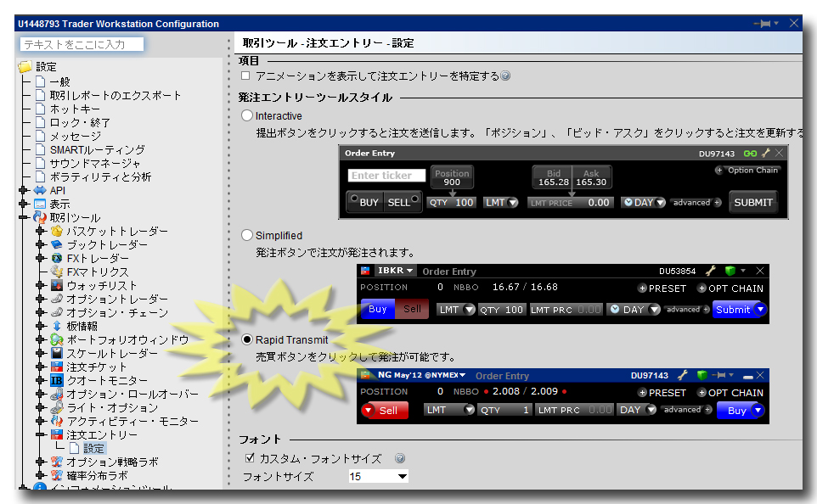Image resolution: width=817 pixels, height=504 pixels.
Task: Click the アクティビティー・モニター icon
Action: 57,421
